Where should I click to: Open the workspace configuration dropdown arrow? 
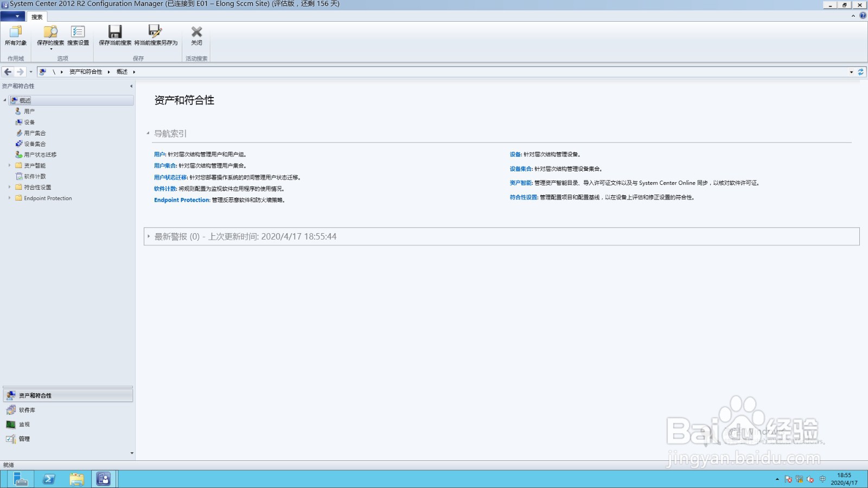click(132, 453)
